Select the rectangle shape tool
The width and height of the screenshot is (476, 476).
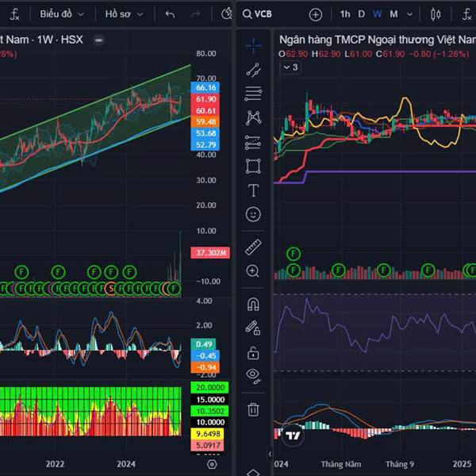pyautogui.click(x=253, y=166)
